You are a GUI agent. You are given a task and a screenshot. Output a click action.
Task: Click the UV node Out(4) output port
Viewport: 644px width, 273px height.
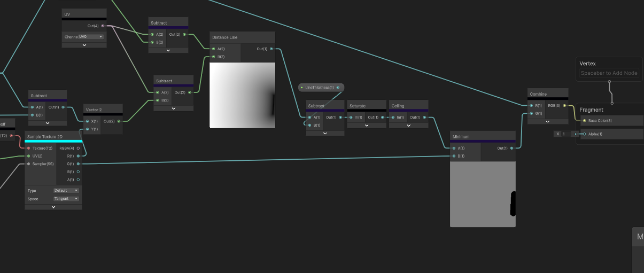pyautogui.click(x=103, y=26)
